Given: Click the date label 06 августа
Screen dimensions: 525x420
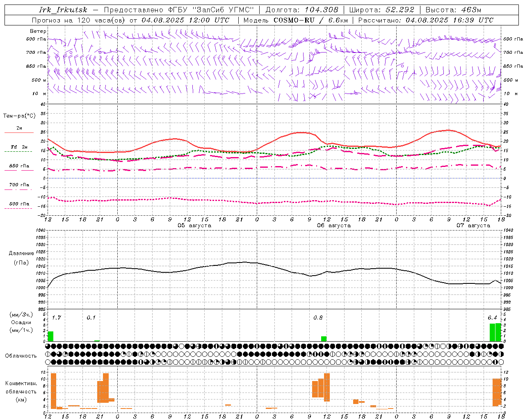Looking at the screenshot, I should [334, 226].
